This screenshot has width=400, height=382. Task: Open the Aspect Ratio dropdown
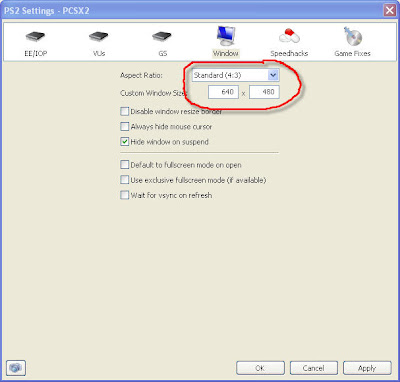tap(235, 75)
